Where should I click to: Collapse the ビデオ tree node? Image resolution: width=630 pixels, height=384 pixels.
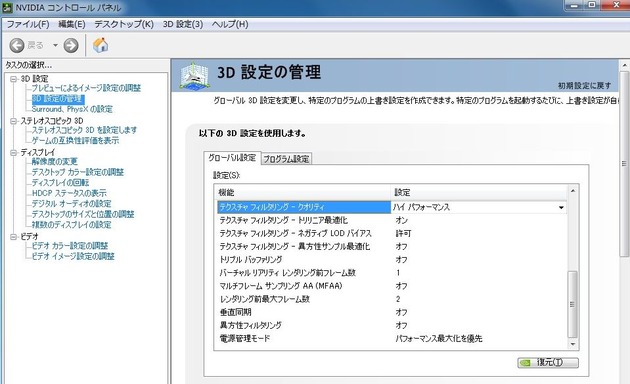(13, 237)
